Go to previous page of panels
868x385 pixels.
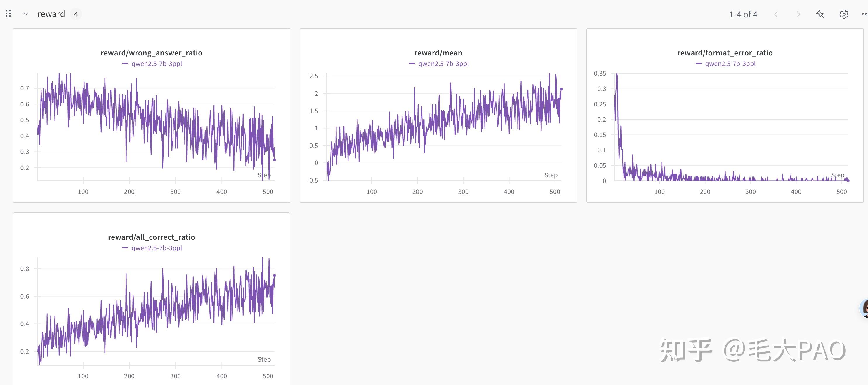click(x=776, y=14)
